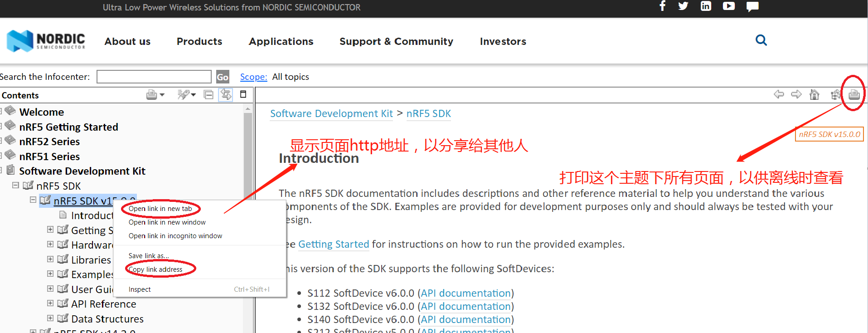Expand the Libraries node plus box

(x=50, y=259)
